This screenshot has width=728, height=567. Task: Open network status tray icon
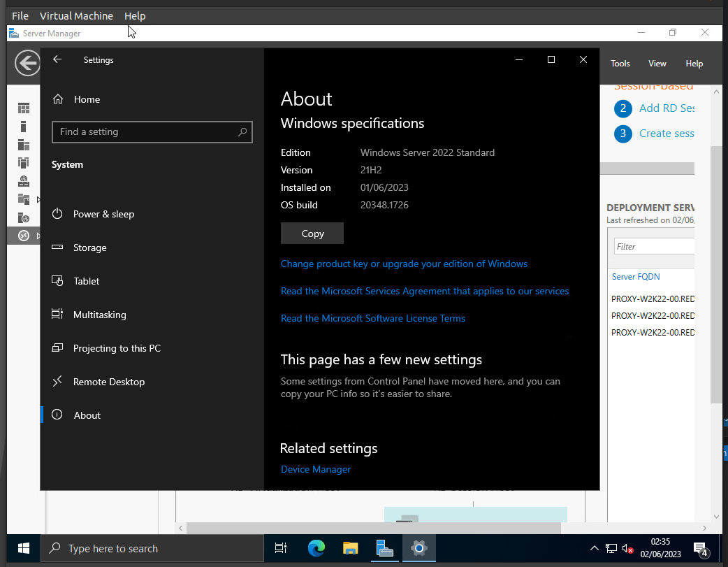611,549
